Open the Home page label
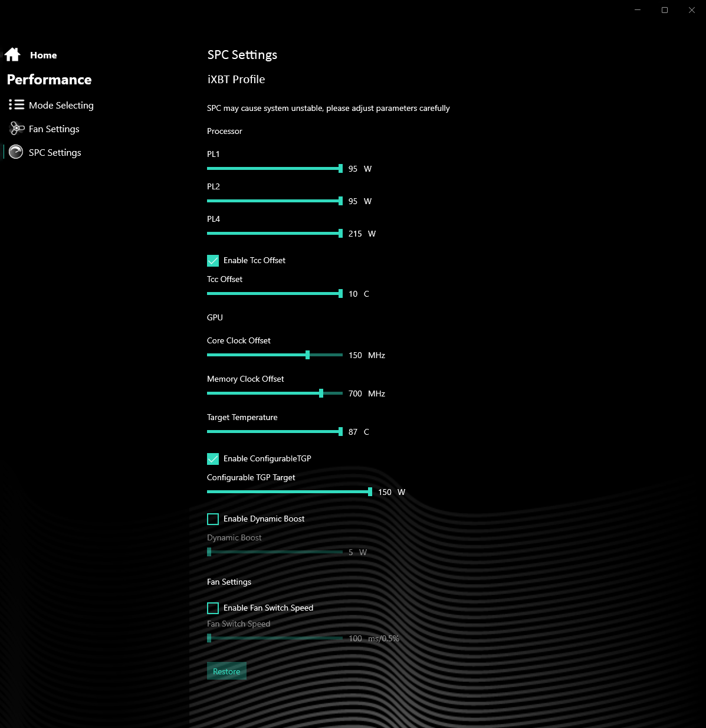 [44, 55]
